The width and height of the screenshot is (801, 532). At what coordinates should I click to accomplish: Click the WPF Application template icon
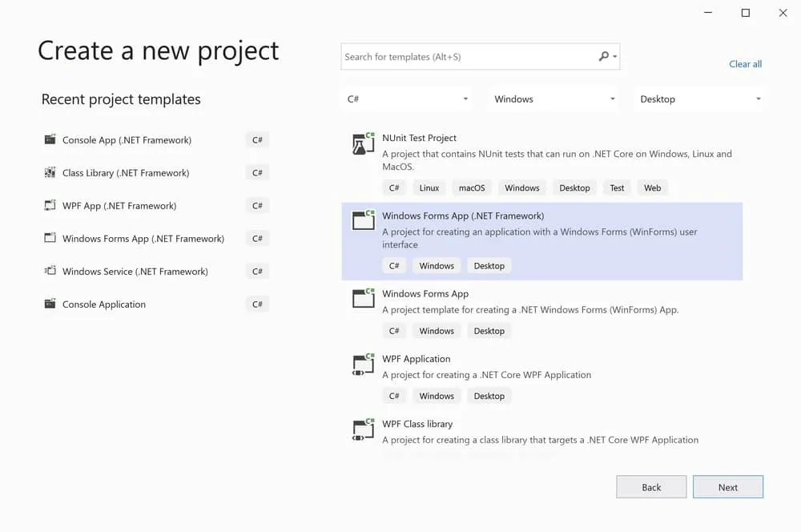(364, 365)
